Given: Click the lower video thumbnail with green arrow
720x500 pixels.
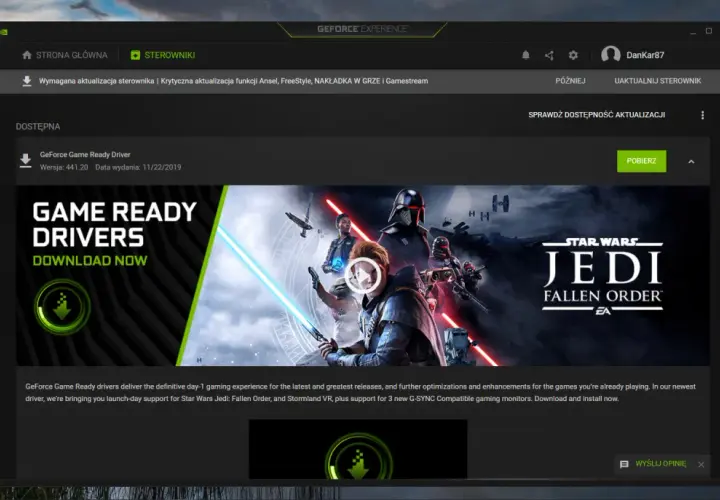Looking at the screenshot, I should pos(358,449).
